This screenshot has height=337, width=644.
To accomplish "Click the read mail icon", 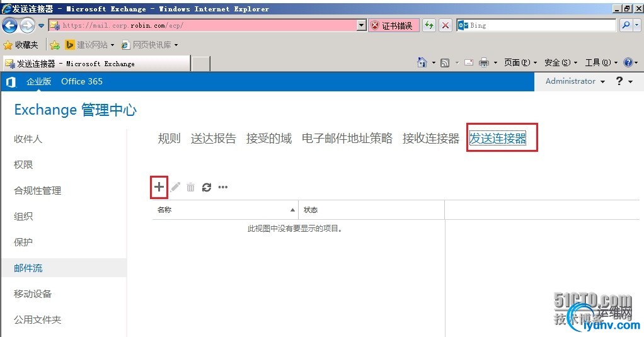I will point(469,63).
